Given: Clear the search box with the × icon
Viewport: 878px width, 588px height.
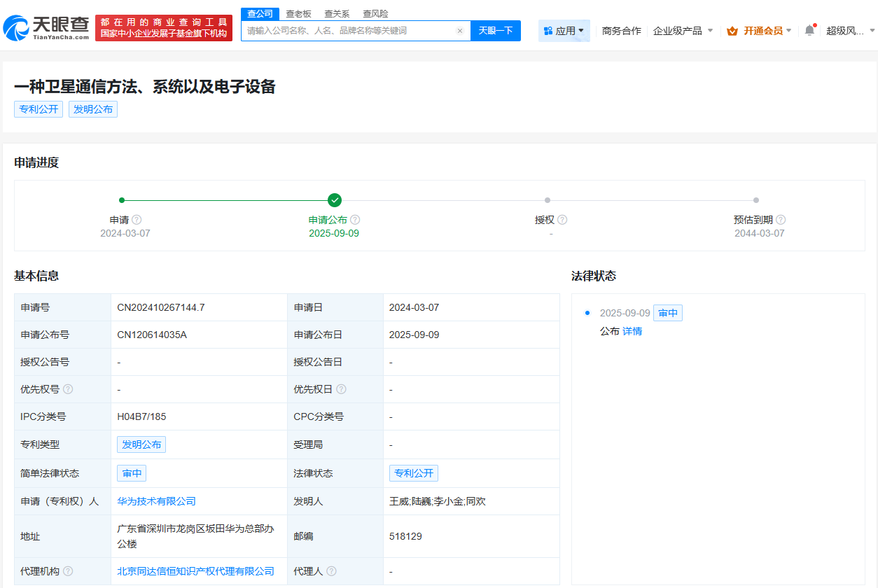Looking at the screenshot, I should [460, 30].
